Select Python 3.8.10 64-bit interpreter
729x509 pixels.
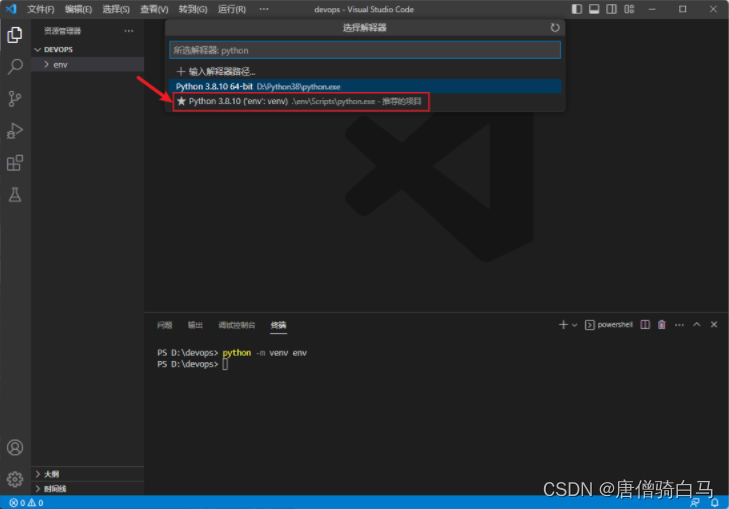pyautogui.click(x=365, y=86)
